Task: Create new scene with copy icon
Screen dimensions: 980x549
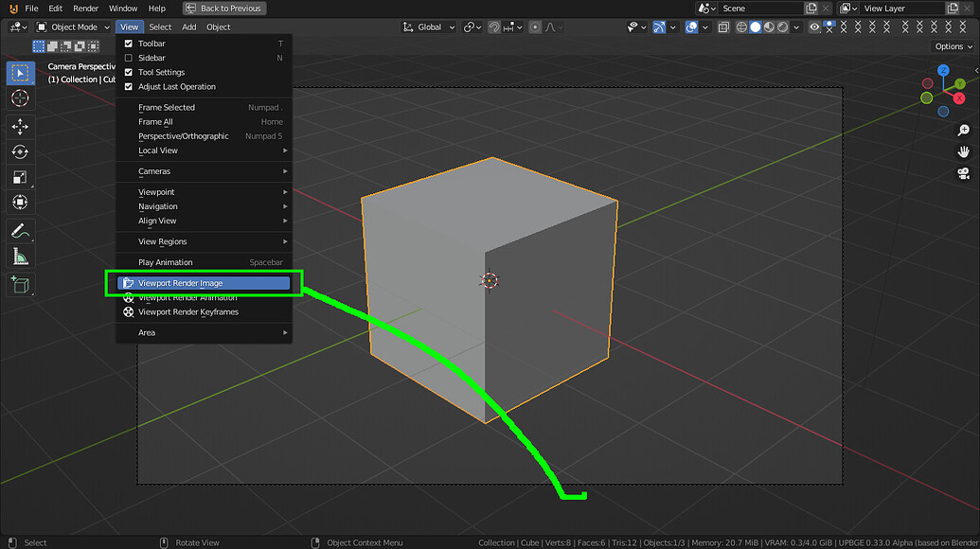Action: click(x=811, y=9)
